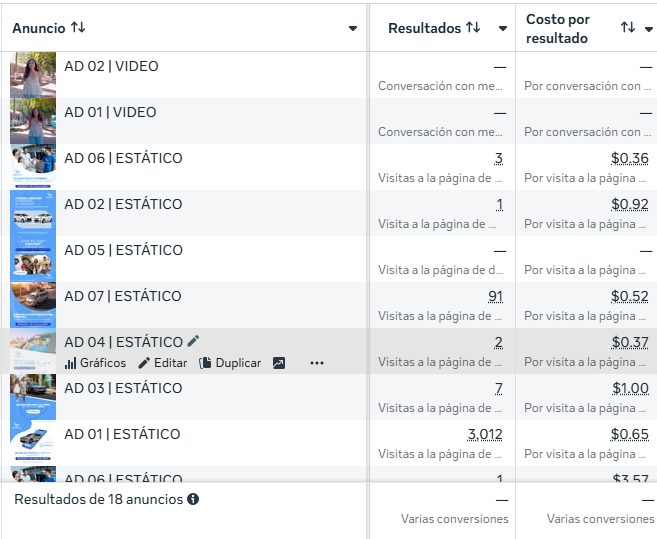Sort by the Anuncio column arrows icon
657x539 pixels.
click(x=78, y=28)
